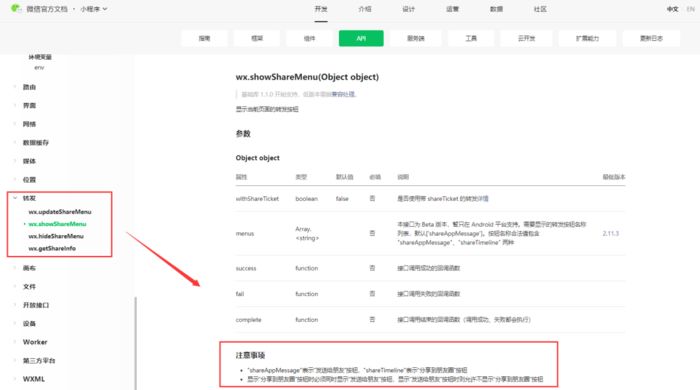
Task: Open wx.updateShareMenu in the sidebar
Action: tap(60, 212)
